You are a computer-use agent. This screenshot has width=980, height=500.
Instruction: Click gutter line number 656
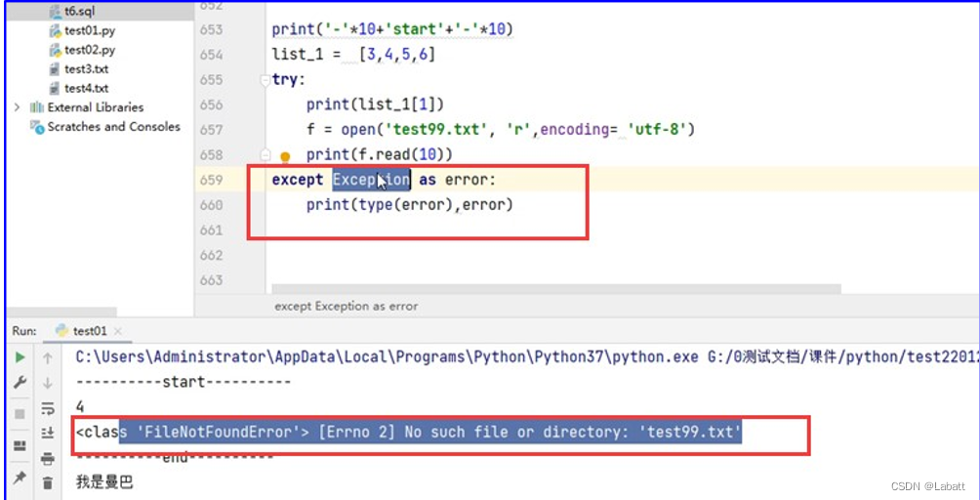[x=211, y=105]
